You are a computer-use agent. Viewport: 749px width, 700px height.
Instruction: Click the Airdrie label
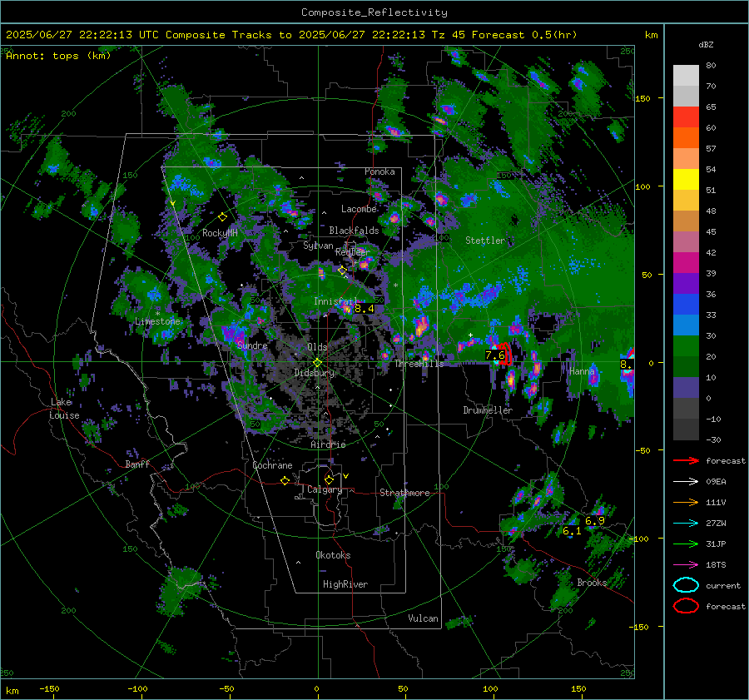click(328, 444)
